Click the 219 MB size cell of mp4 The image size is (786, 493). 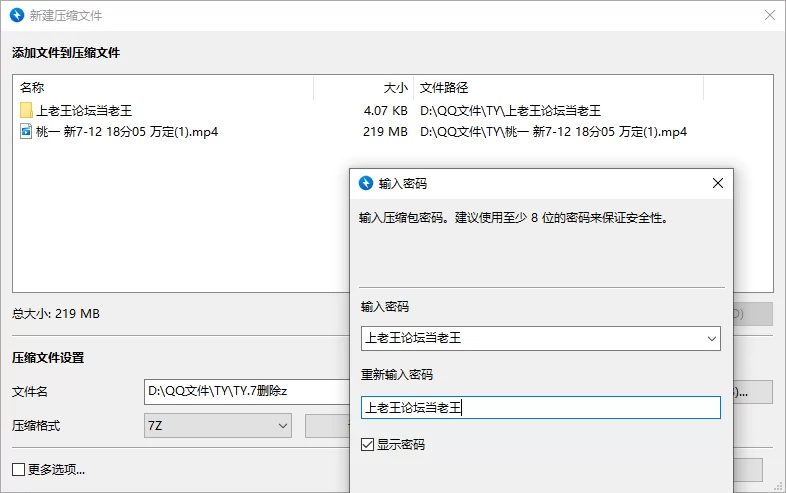click(x=385, y=132)
